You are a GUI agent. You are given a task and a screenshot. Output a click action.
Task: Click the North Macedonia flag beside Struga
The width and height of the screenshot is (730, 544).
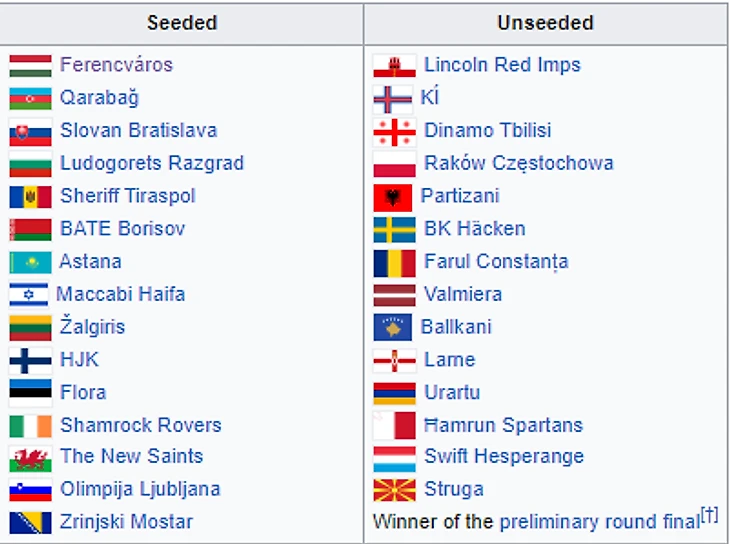(394, 490)
